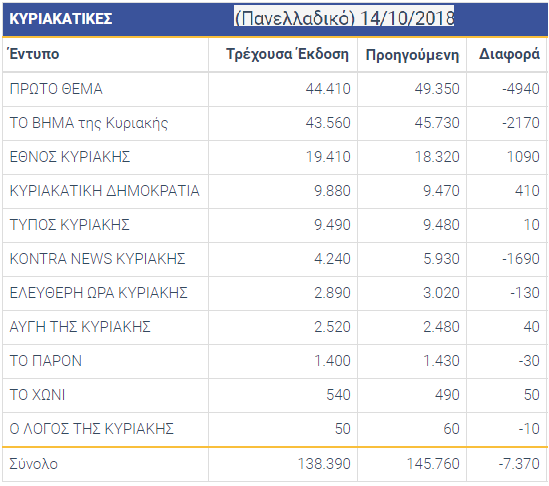Click the Τρέχουσα Έκδοση column header

pyautogui.click(x=287, y=55)
